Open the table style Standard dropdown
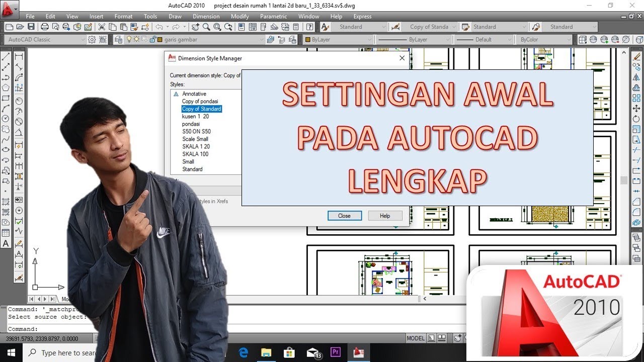The image size is (644, 362). [x=499, y=27]
